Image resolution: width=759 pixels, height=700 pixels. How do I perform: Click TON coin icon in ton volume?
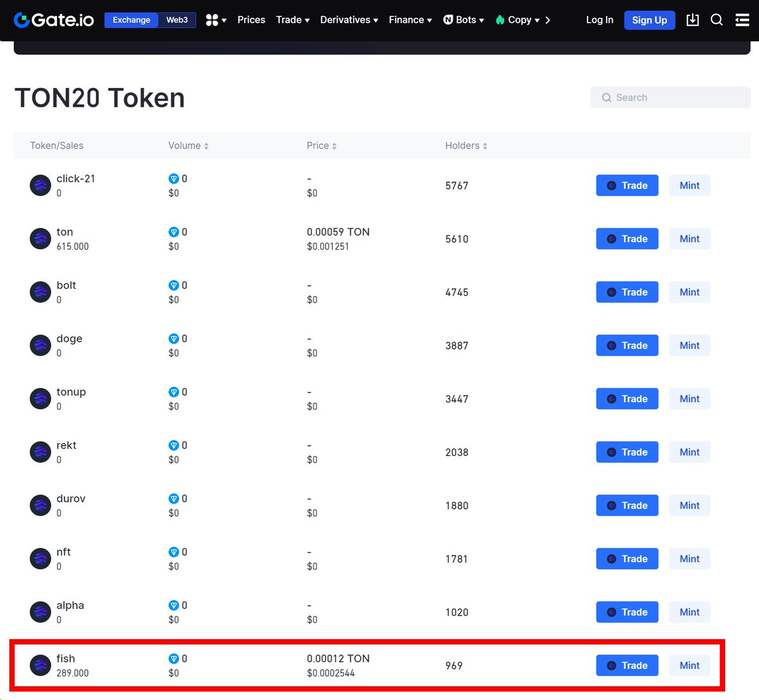coord(174,232)
